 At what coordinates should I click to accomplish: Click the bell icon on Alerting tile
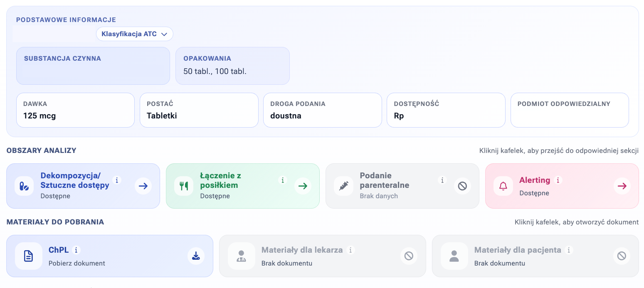point(503,186)
